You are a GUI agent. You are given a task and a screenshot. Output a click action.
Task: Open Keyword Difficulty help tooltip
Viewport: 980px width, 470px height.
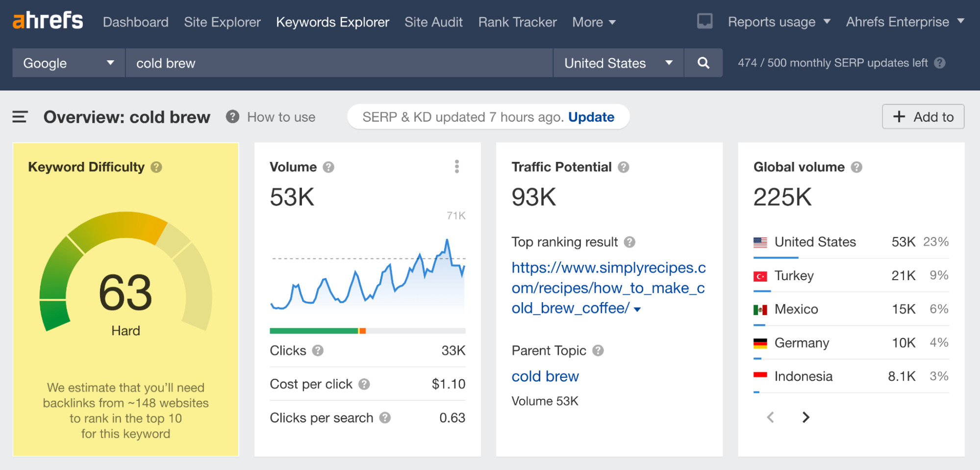156,167
